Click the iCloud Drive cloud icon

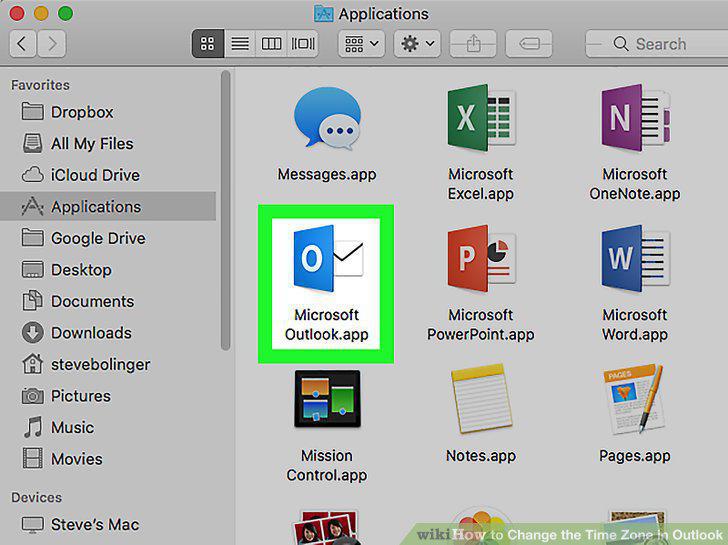[x=32, y=175]
